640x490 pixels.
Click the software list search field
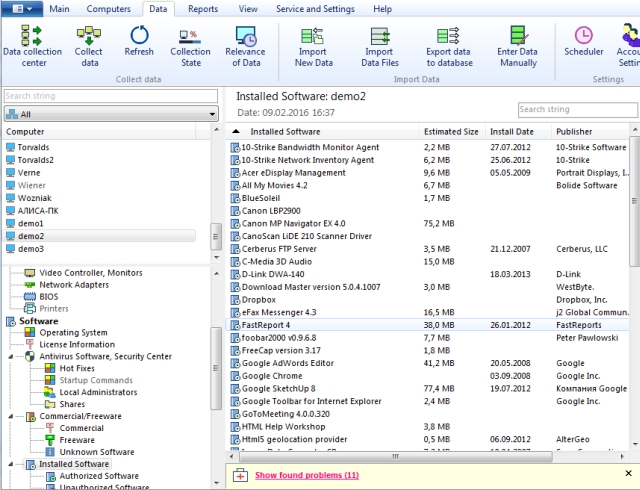coord(574,109)
